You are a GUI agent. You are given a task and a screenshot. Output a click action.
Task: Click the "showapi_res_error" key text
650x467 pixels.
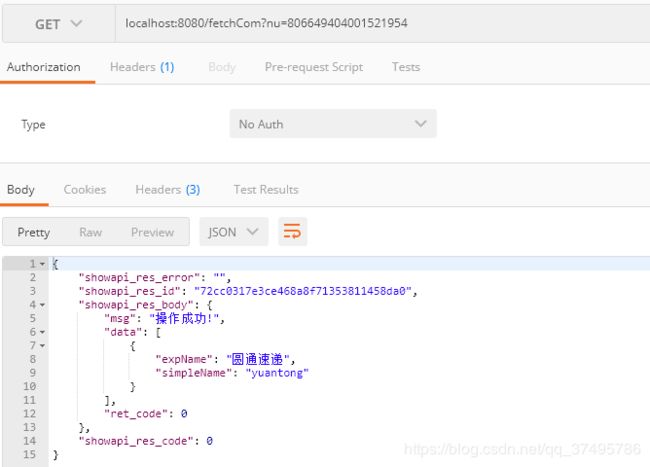pyautogui.click(x=140, y=278)
